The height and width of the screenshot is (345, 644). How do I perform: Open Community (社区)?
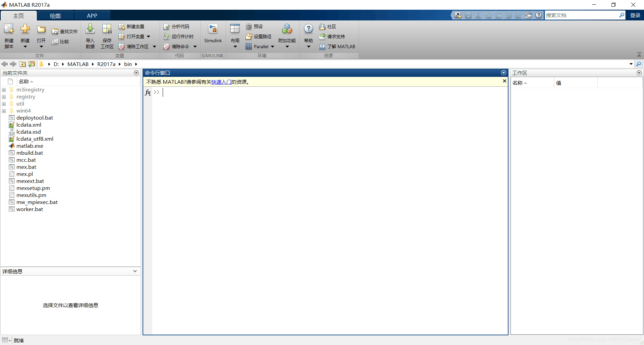click(x=328, y=26)
